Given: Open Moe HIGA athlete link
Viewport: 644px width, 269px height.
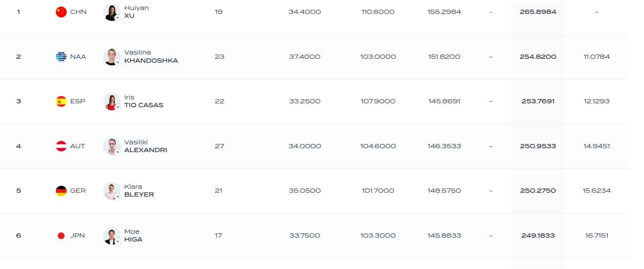Looking at the screenshot, I should pos(133,235).
